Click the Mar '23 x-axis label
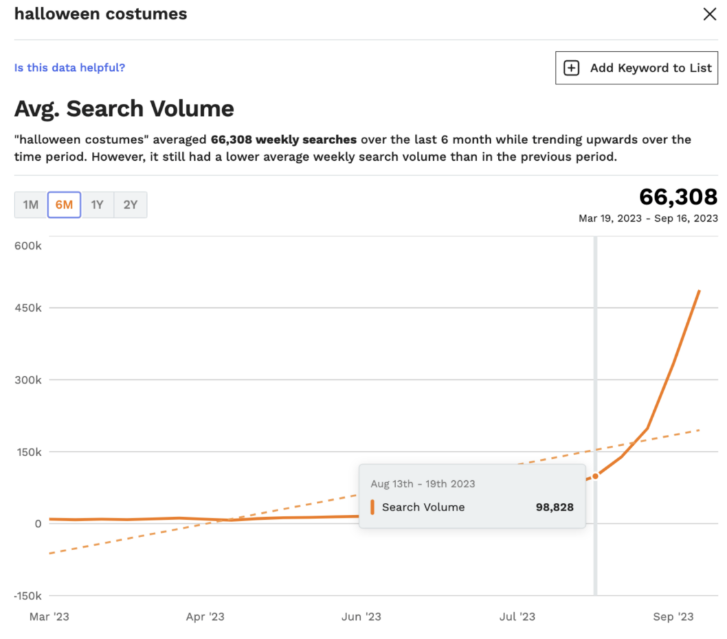This screenshot has height=639, width=727. tap(50, 617)
